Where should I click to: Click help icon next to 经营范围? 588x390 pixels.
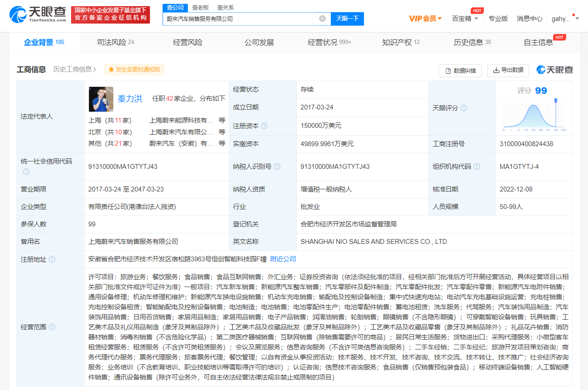point(52,327)
